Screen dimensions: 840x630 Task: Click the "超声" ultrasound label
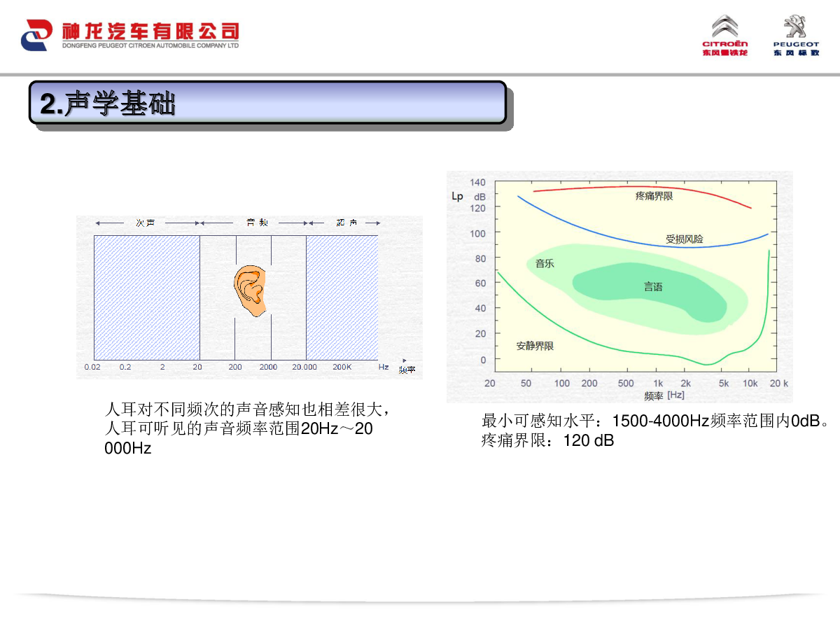tap(346, 223)
